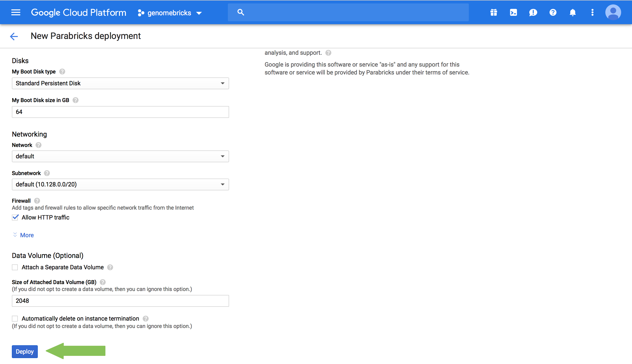Open the hamburger navigation menu
The image size is (632, 364).
16,13
